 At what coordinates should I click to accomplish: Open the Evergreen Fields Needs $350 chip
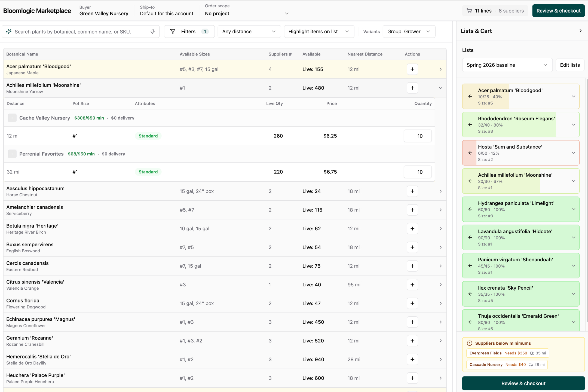click(x=508, y=353)
